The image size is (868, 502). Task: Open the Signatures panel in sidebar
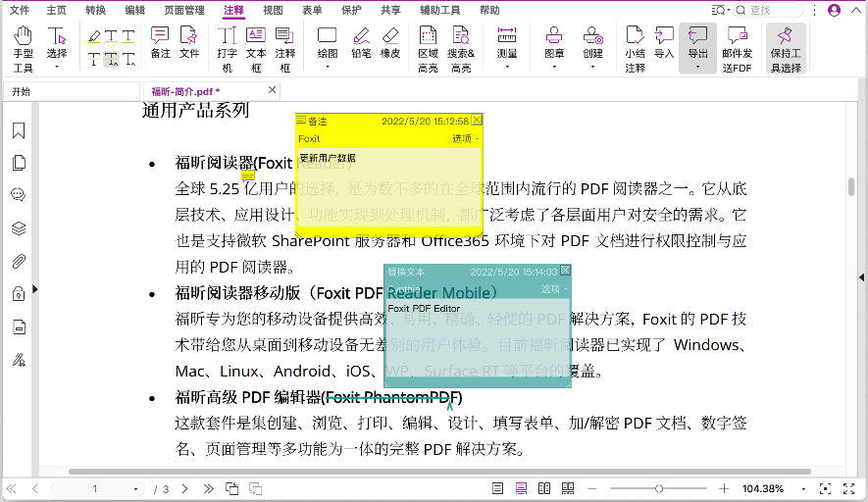click(x=19, y=360)
